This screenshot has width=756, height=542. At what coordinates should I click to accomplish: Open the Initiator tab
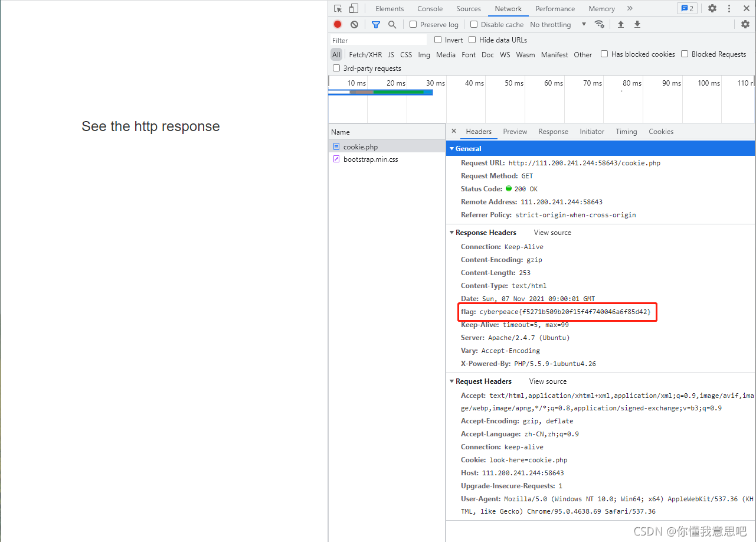coord(592,132)
